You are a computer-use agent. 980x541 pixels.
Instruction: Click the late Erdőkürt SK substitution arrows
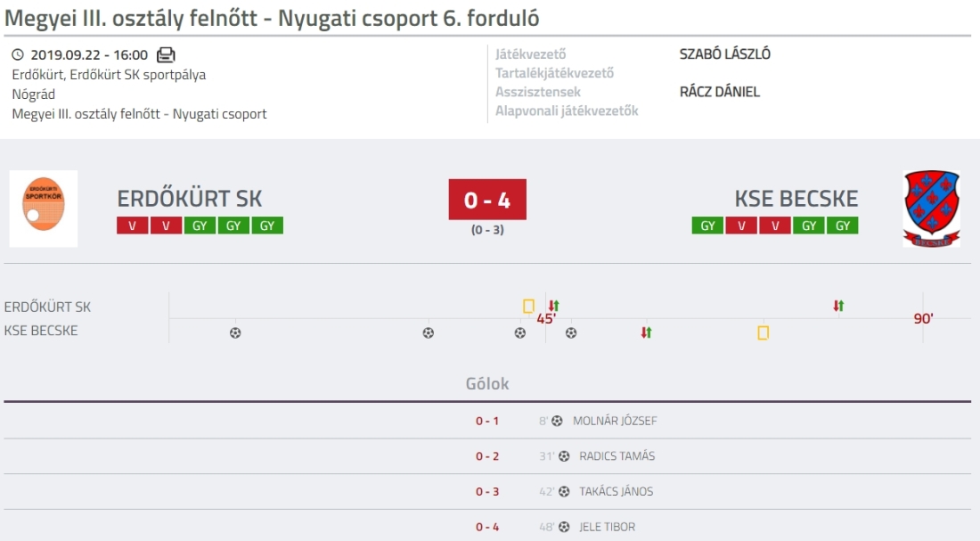tap(838, 306)
